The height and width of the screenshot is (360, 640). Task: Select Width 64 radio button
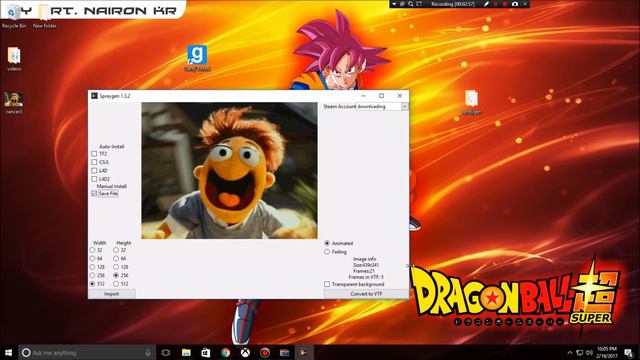coord(92,258)
